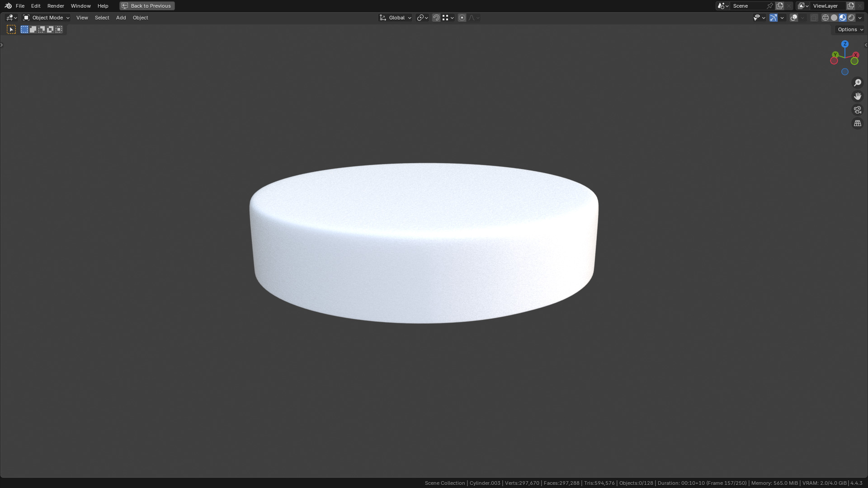This screenshot has width=868, height=488.
Task: Open the editor type dropdown
Action: coord(11,18)
